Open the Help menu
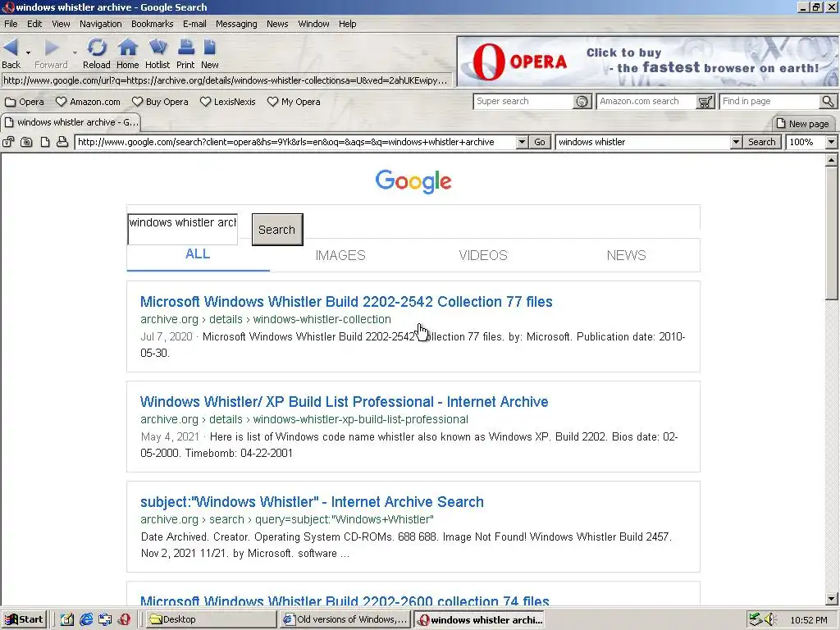Viewport: 840px width, 630px height. [347, 24]
